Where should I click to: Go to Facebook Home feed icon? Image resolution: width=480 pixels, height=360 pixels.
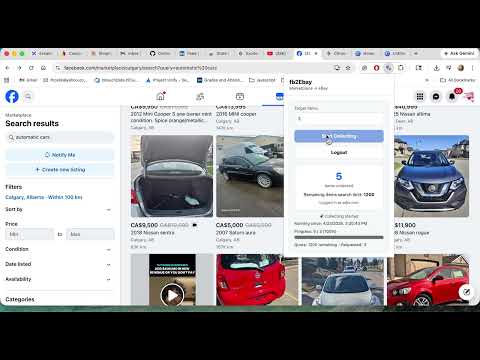[160, 96]
